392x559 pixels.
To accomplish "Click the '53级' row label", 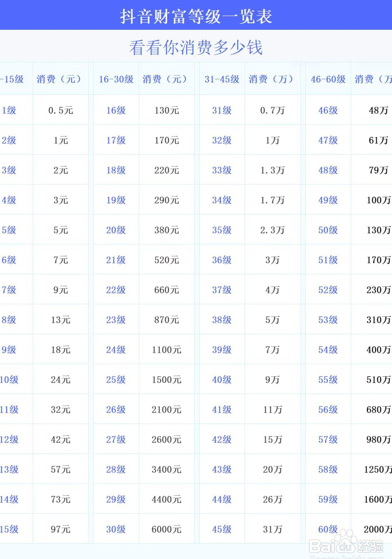I will [328, 320].
